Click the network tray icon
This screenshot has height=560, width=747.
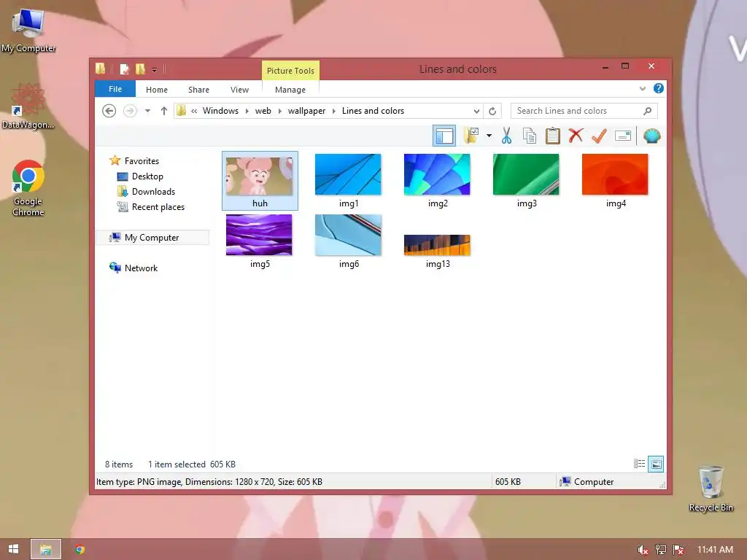[660, 550]
